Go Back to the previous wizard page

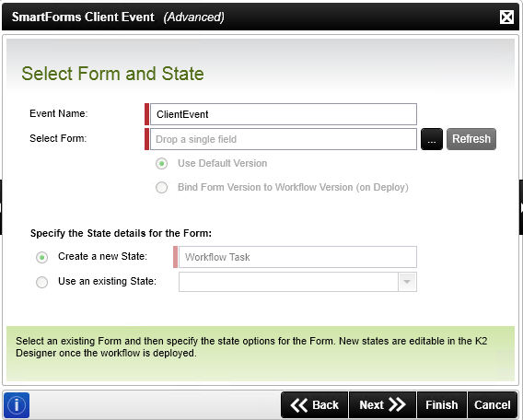(x=315, y=405)
